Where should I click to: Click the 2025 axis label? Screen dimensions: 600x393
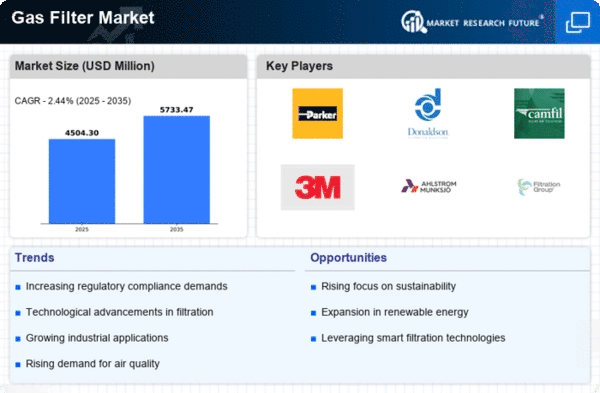[82, 229]
